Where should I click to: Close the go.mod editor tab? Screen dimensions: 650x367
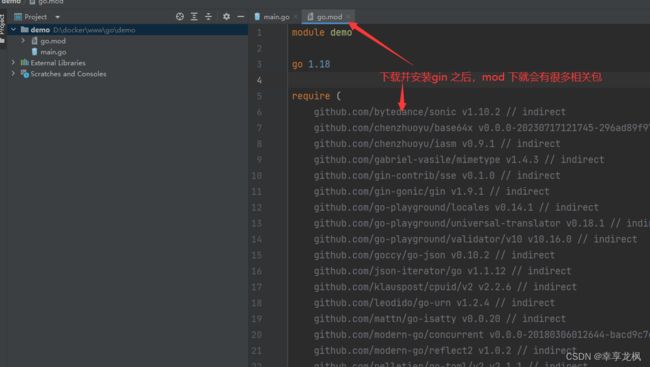pos(349,17)
